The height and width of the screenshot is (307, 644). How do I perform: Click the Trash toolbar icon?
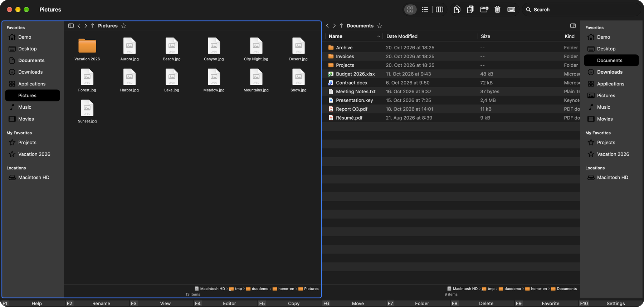pyautogui.click(x=497, y=10)
